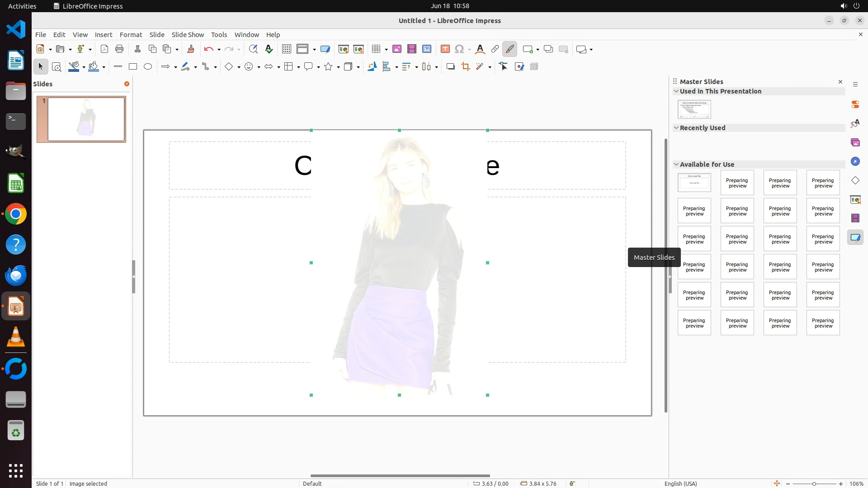The width and height of the screenshot is (868, 488).
Task: Toggle shadow on selected image
Action: coord(450,67)
